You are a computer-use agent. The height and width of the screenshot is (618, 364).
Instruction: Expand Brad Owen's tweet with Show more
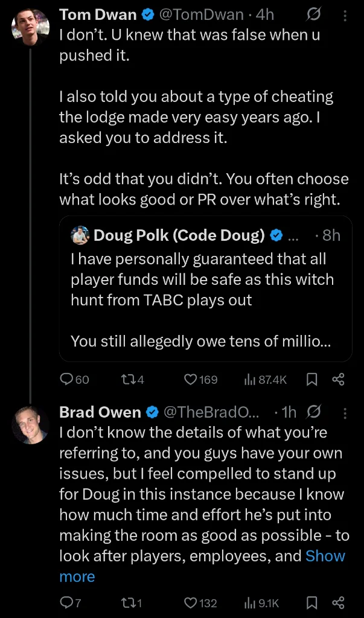pos(202,566)
